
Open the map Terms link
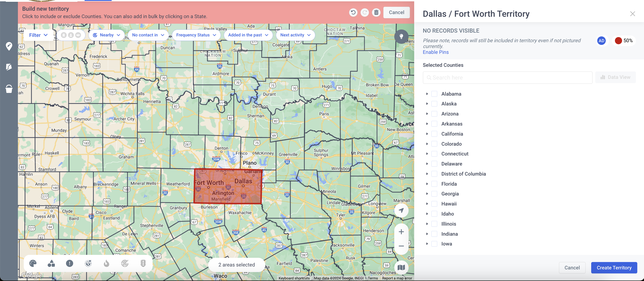click(373, 278)
